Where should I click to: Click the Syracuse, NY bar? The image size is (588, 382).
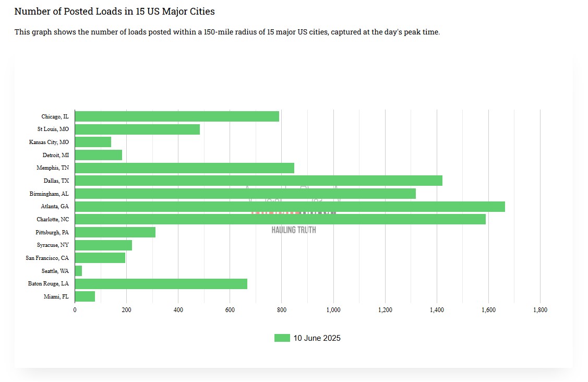tap(103, 245)
